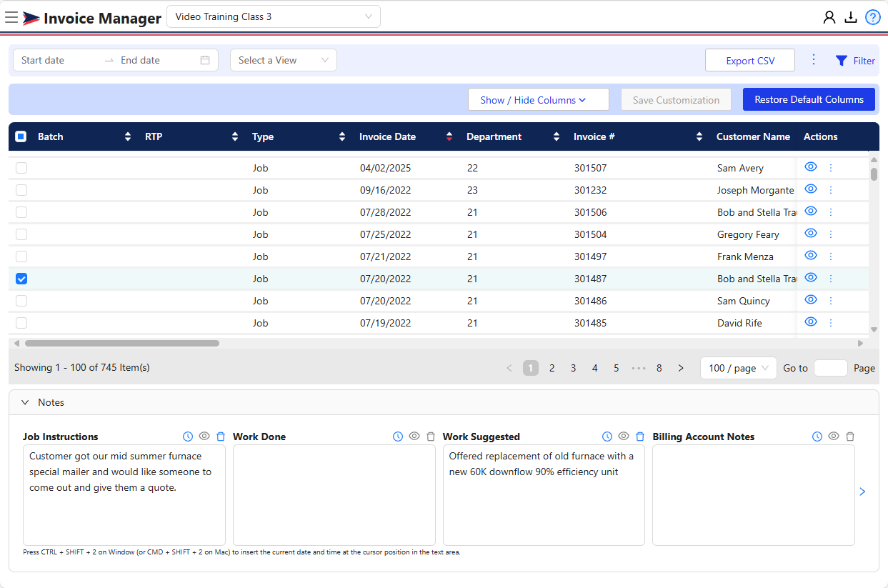888x588 pixels.
Task: Open the help question mark icon
Action: [872, 17]
